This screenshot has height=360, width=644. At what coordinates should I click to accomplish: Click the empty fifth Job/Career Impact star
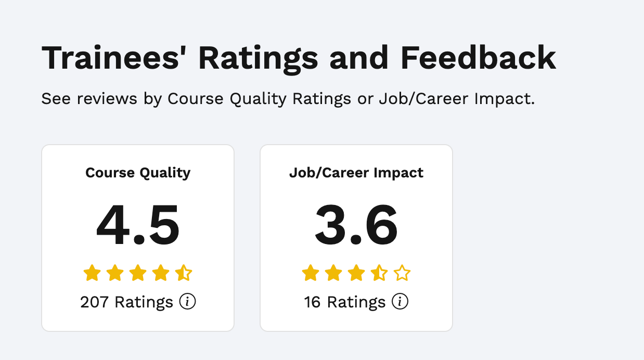[x=402, y=273]
